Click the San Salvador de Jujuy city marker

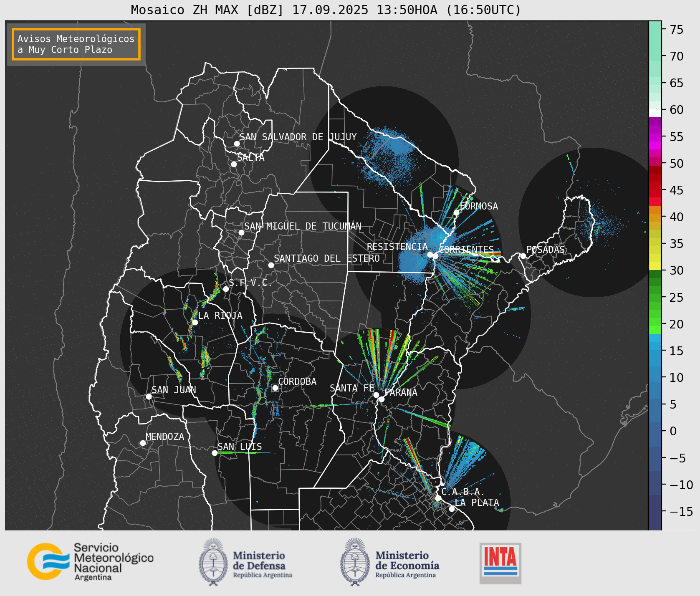pyautogui.click(x=237, y=144)
